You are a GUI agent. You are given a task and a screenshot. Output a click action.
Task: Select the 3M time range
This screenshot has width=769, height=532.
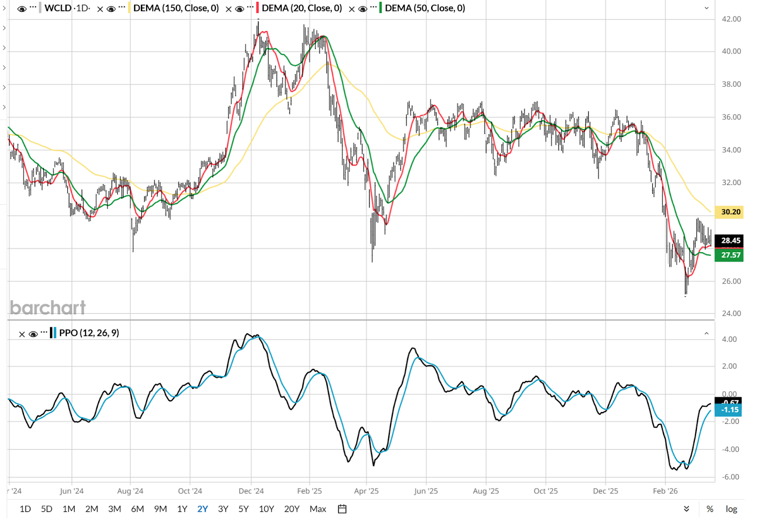click(114, 509)
